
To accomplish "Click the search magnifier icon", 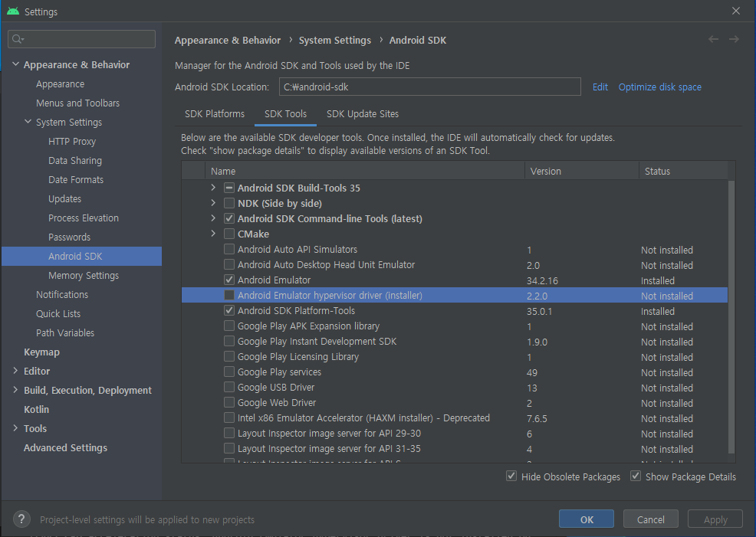I will [18, 39].
